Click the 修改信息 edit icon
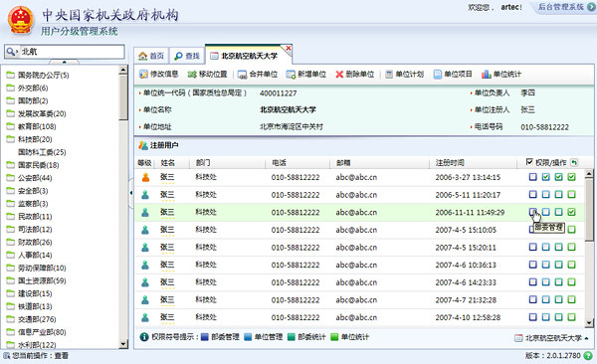 143,75
